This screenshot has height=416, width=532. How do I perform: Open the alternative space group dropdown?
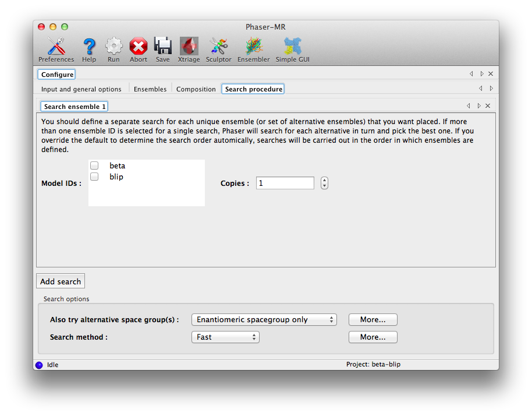coord(264,319)
